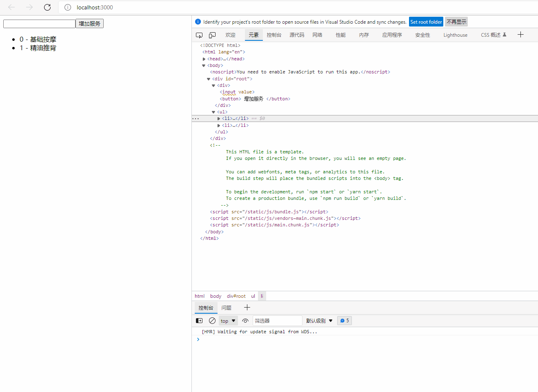Click html in the breadcrumb bar

[200, 296]
